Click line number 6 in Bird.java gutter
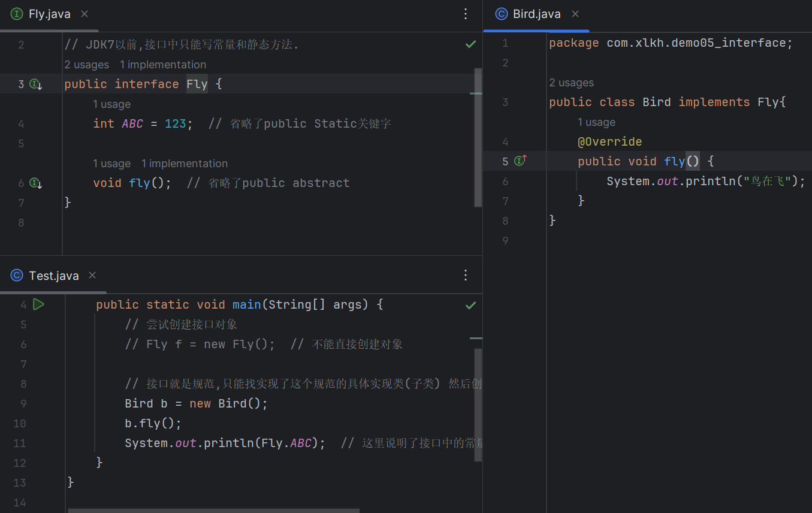 [505, 181]
